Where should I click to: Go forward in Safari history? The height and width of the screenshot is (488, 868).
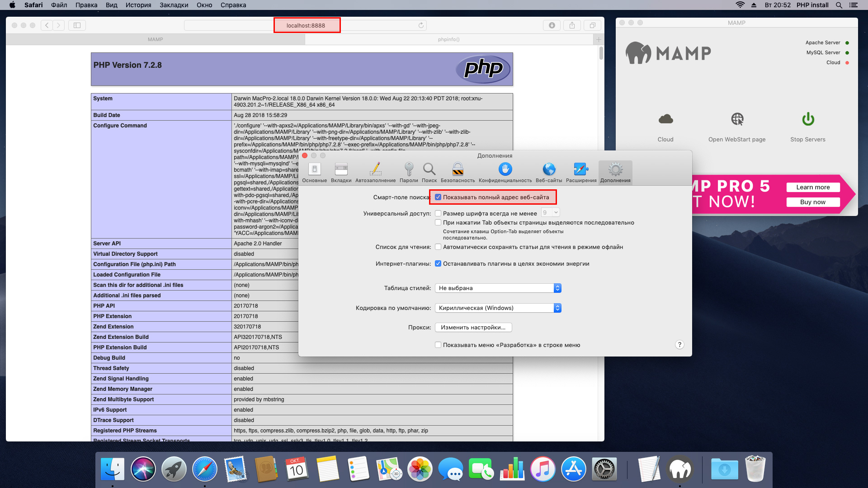pyautogui.click(x=58, y=25)
